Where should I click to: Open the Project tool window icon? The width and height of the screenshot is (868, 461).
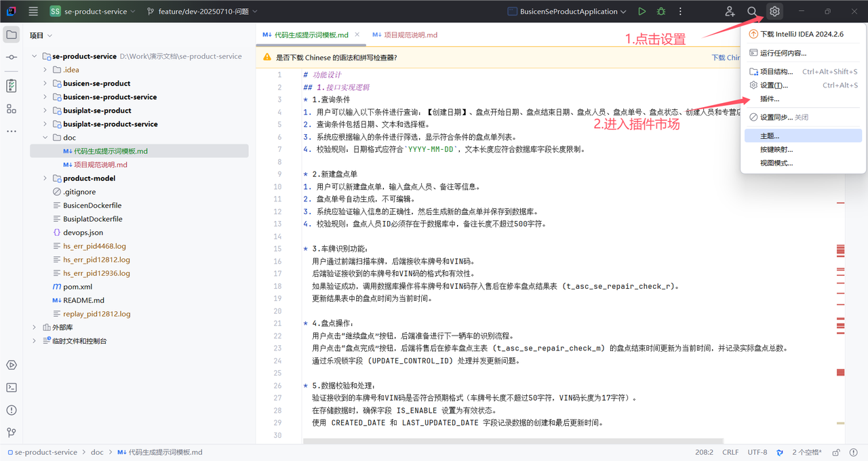tap(12, 35)
